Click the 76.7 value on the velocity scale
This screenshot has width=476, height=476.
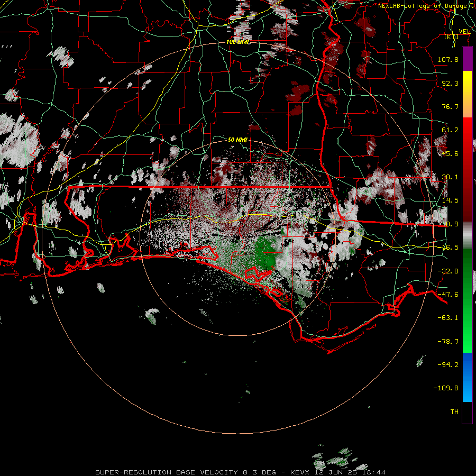(450, 106)
